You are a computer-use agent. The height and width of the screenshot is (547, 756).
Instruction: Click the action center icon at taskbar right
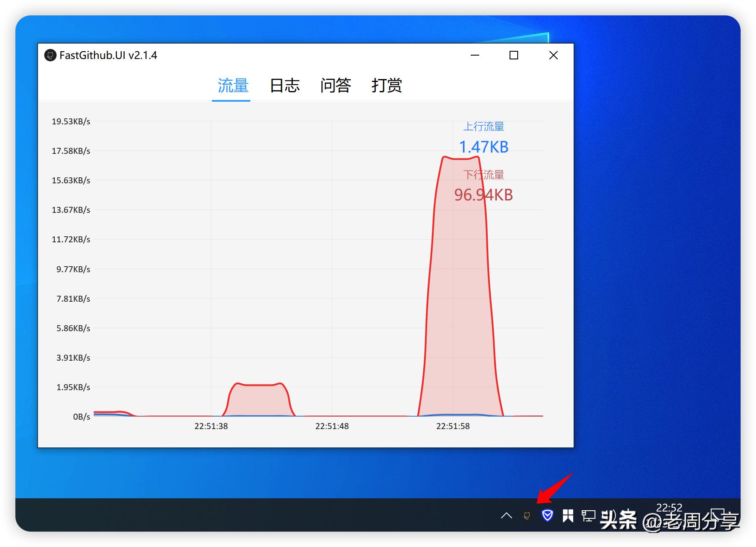(722, 516)
